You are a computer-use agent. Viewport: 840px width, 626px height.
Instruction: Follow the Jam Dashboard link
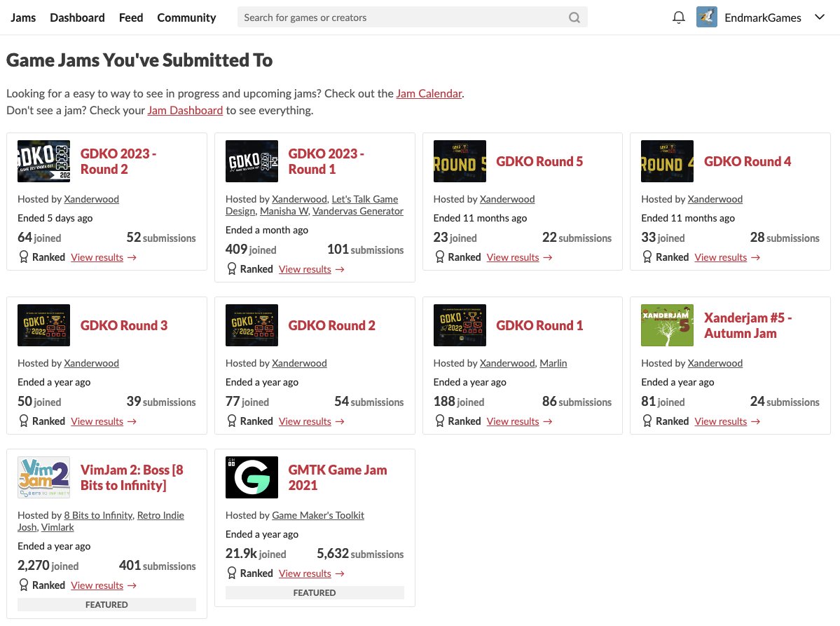coord(185,110)
